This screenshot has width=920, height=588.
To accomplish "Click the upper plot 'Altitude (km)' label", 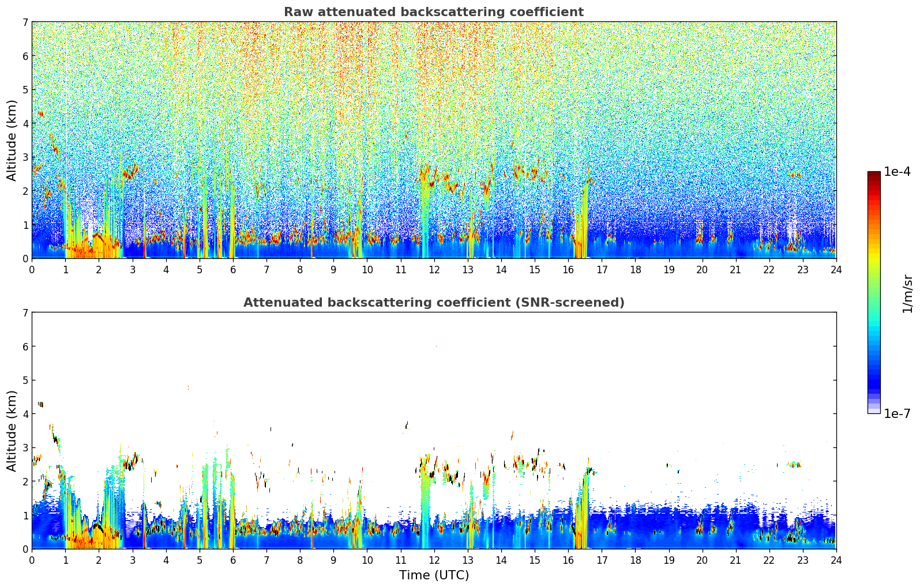I will tap(12, 140).
